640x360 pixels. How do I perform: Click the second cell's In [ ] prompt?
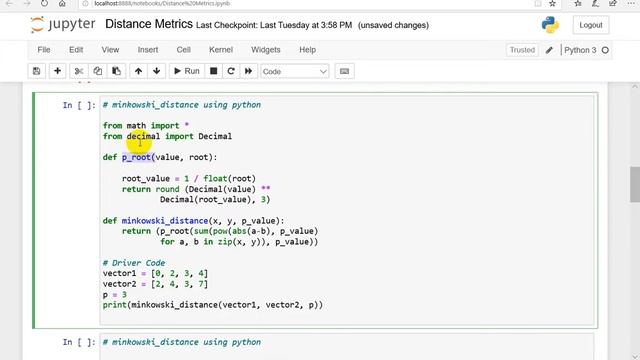tap(79, 342)
